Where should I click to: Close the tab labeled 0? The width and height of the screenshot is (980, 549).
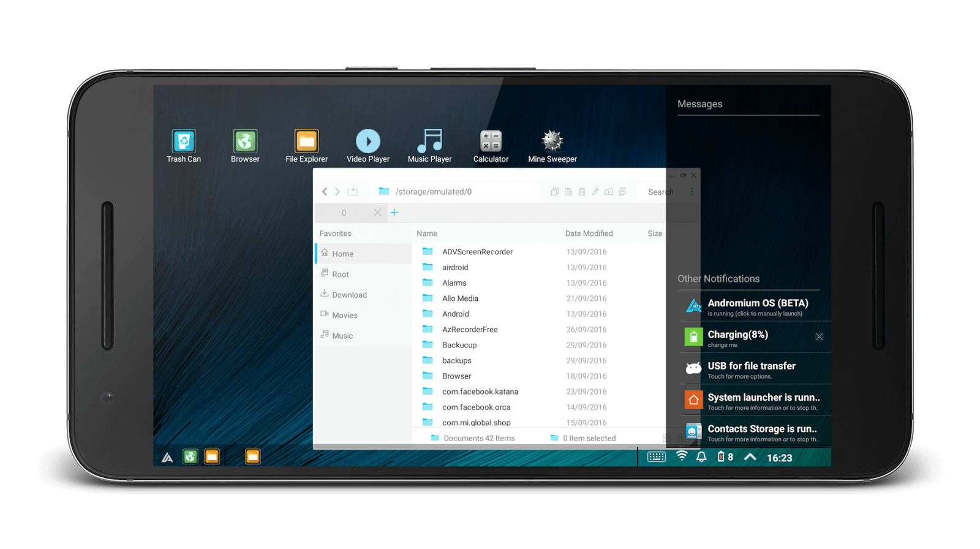point(377,213)
